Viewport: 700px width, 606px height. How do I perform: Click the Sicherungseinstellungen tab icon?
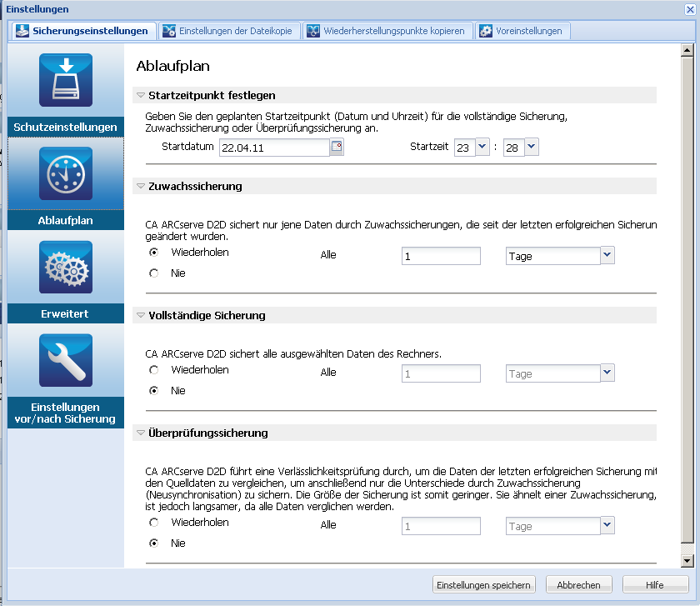pyautogui.click(x=22, y=32)
